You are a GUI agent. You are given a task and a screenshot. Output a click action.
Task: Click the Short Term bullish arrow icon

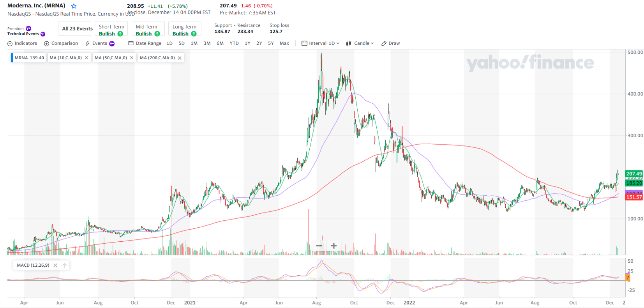(x=120, y=34)
